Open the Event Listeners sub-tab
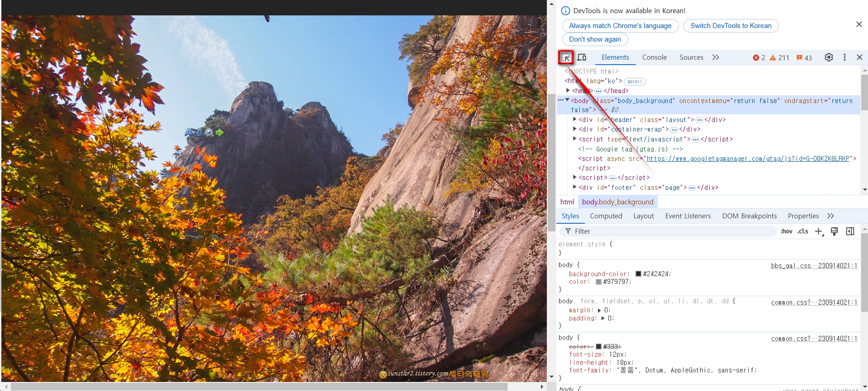868x391 pixels. (x=688, y=216)
